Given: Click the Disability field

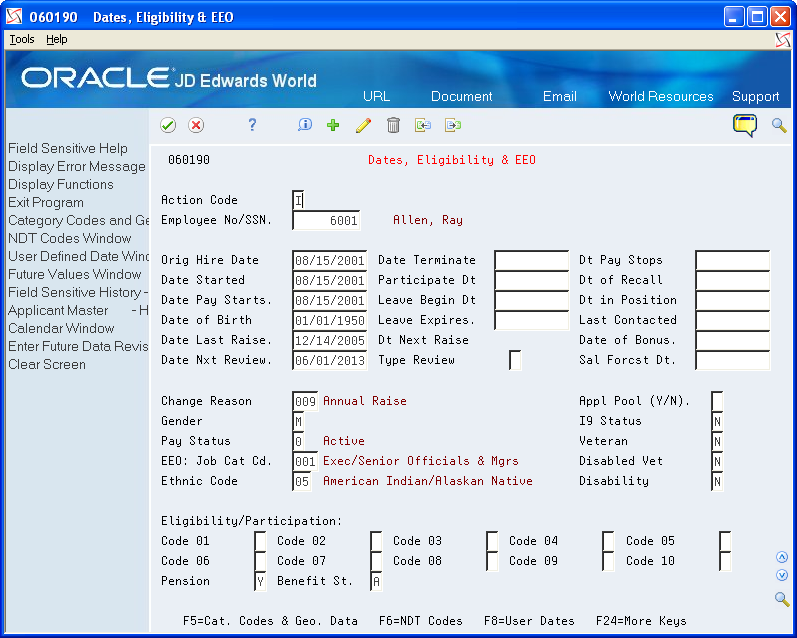Looking at the screenshot, I should click(717, 481).
